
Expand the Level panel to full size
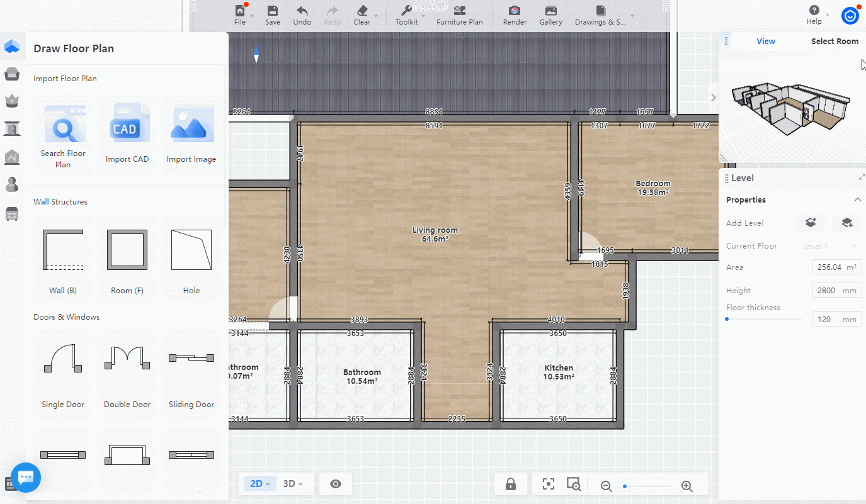[862, 177]
